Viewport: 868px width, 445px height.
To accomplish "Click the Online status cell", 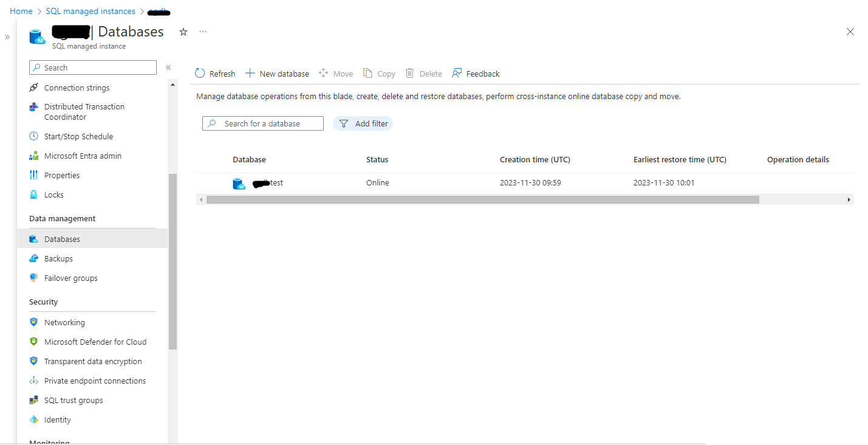I will click(x=378, y=182).
